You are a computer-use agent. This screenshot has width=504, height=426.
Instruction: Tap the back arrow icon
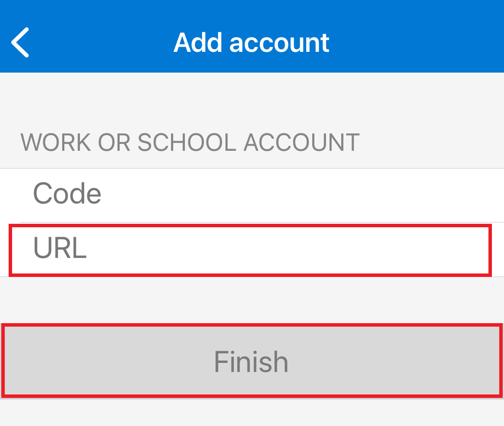20,42
